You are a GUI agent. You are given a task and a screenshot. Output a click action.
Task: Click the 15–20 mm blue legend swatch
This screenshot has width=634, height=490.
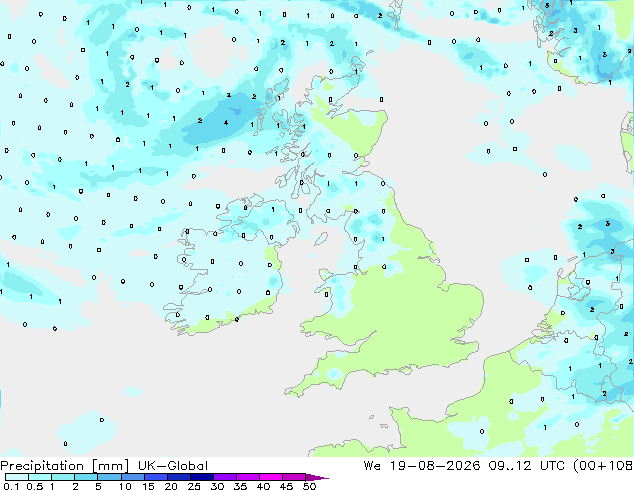(x=156, y=477)
